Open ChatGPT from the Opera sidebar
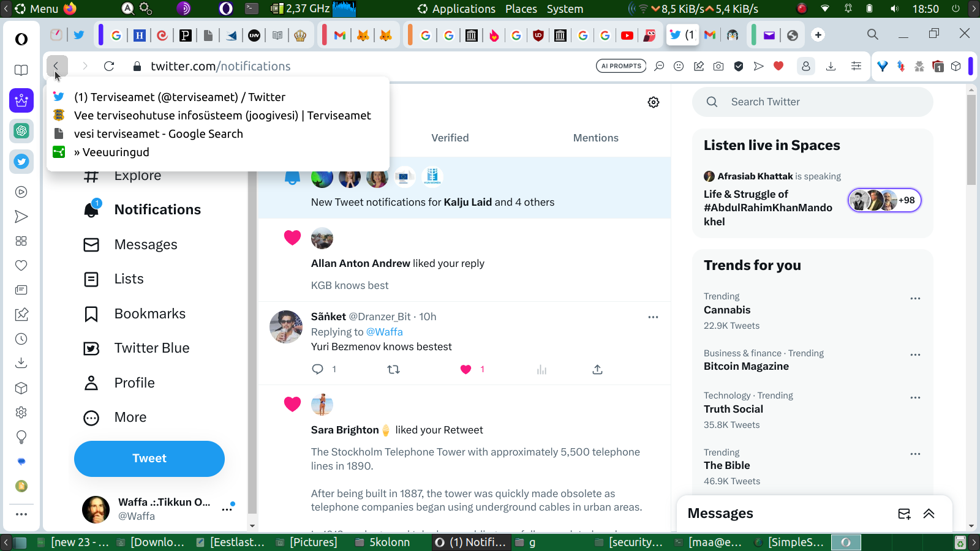 point(21,130)
